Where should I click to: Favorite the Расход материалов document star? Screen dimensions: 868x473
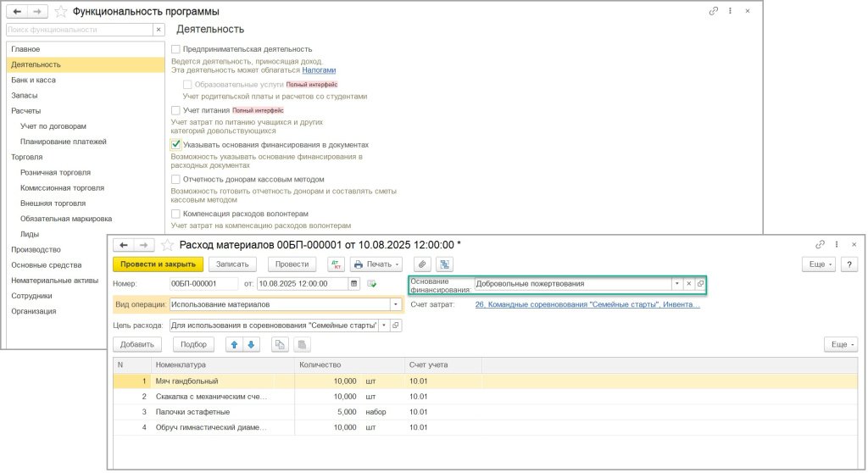click(x=168, y=245)
